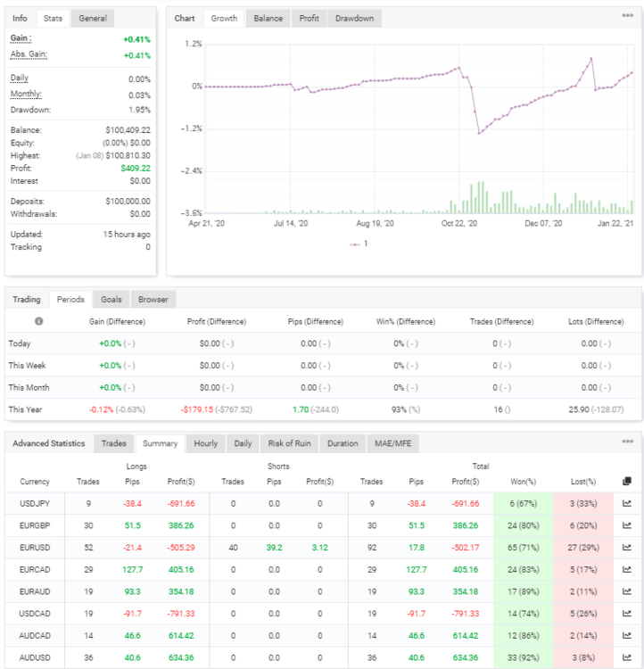Click the Today row label
This screenshot has width=644, height=669.
20,343
